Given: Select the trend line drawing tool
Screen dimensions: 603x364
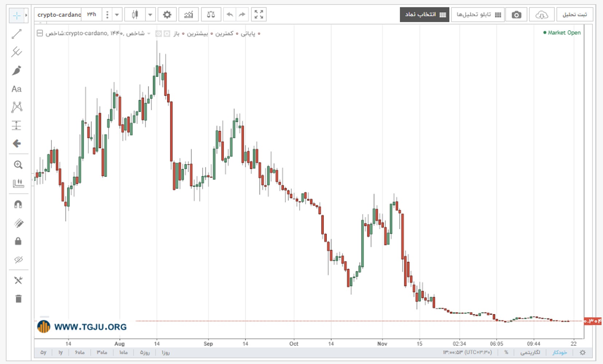Looking at the screenshot, I should (17, 34).
